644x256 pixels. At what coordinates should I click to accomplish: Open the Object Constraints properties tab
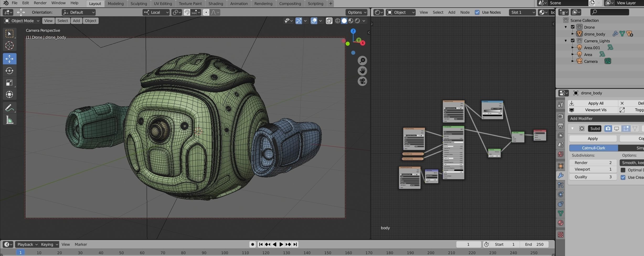coord(561,204)
